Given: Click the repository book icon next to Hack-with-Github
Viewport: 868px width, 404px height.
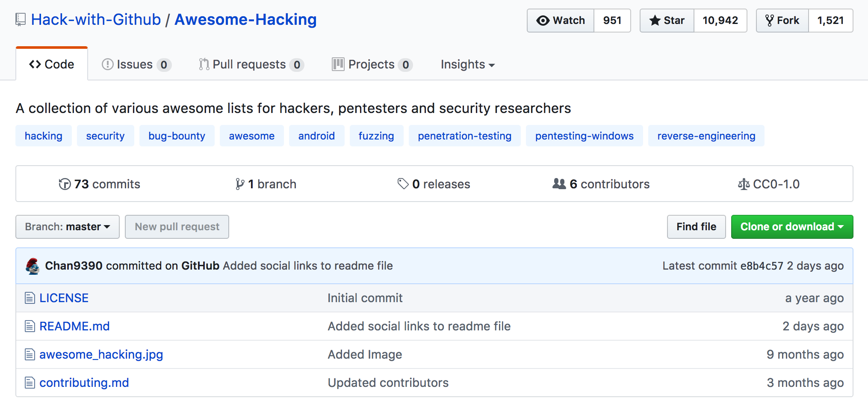Looking at the screenshot, I should tap(21, 19).
